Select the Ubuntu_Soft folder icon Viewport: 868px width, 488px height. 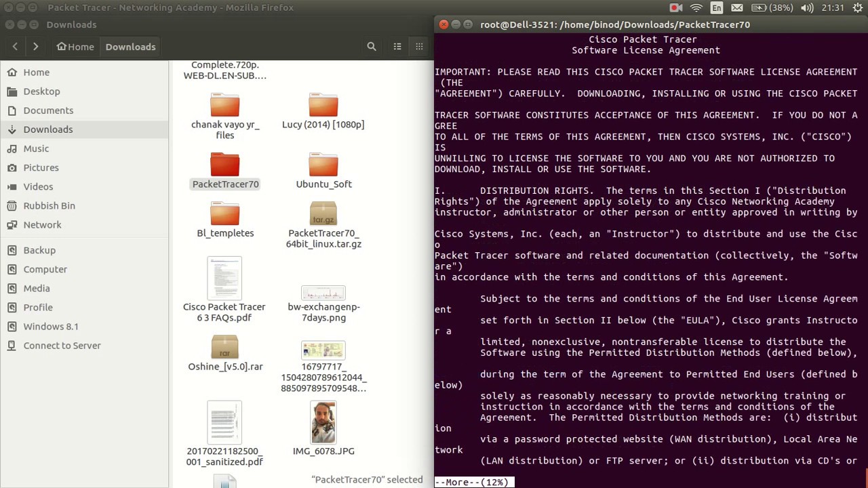click(323, 164)
